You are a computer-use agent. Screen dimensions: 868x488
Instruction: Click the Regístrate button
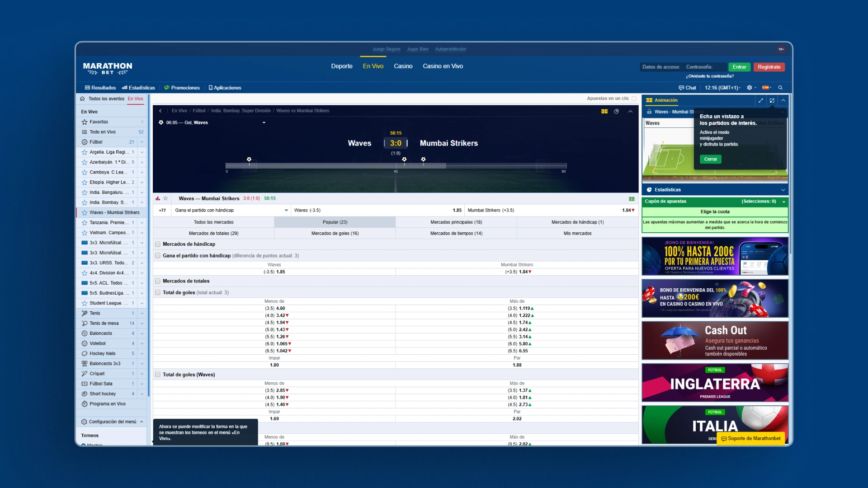pyautogui.click(x=769, y=67)
